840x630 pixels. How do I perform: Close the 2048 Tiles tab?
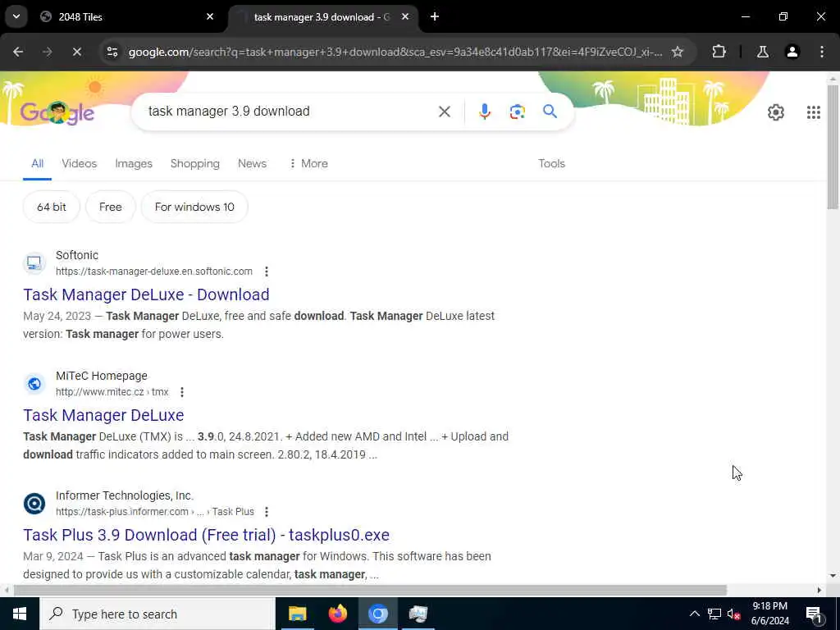click(210, 16)
